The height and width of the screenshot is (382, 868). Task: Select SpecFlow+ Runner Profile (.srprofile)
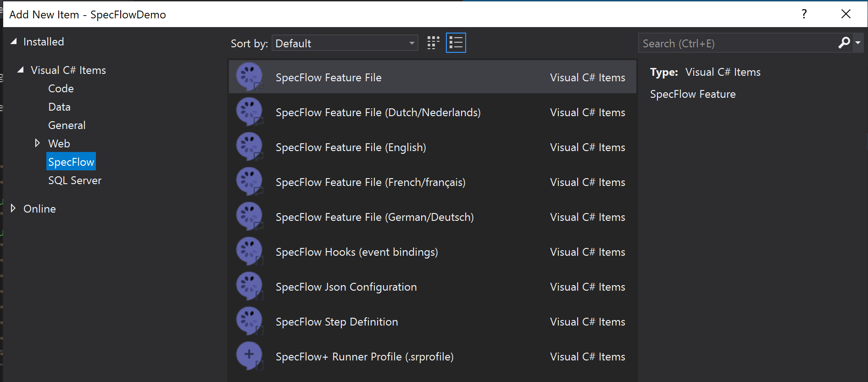coord(432,356)
